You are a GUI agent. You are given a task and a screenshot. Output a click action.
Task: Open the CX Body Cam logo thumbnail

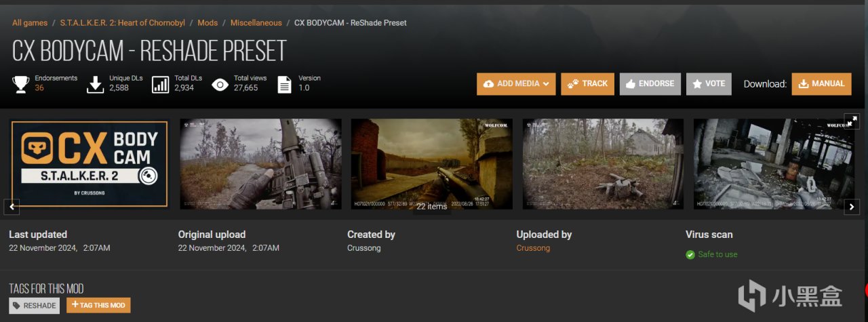pos(88,164)
